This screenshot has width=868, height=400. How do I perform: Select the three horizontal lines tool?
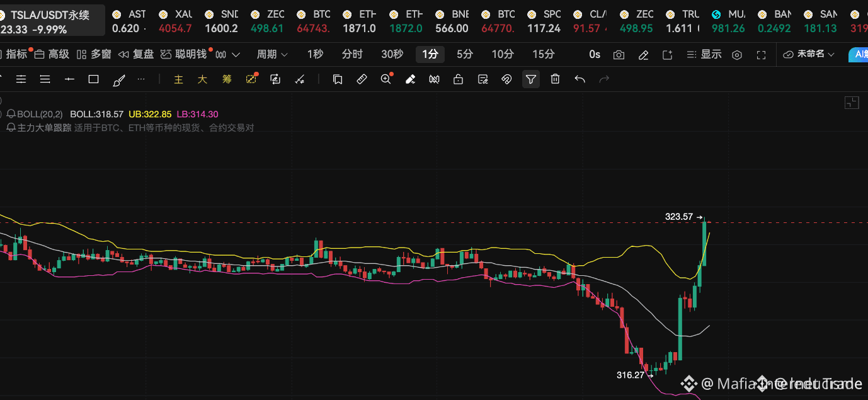tap(45, 79)
